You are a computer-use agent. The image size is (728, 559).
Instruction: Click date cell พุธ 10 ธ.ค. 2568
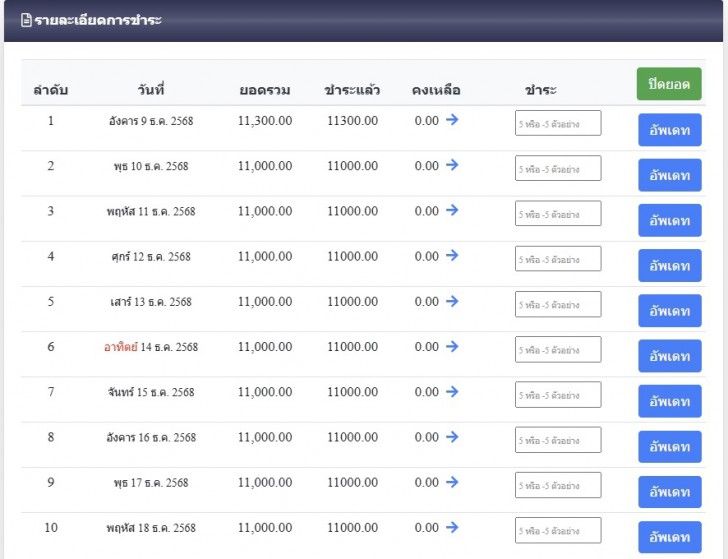151,166
